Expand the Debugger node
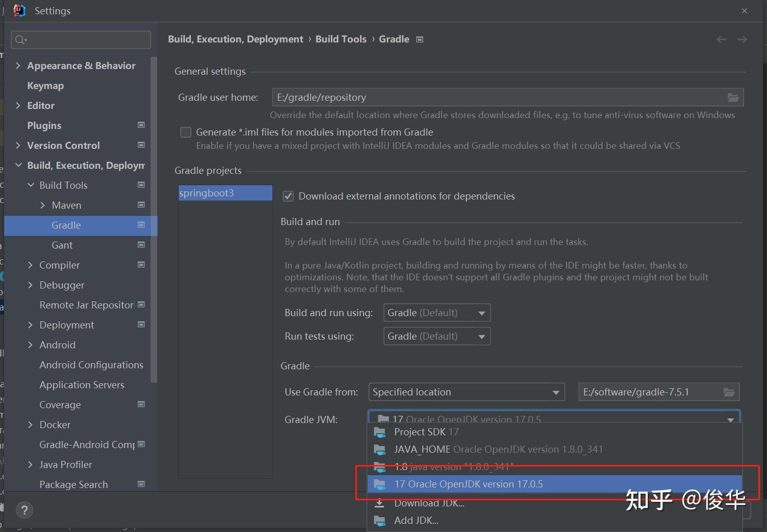 [30, 285]
